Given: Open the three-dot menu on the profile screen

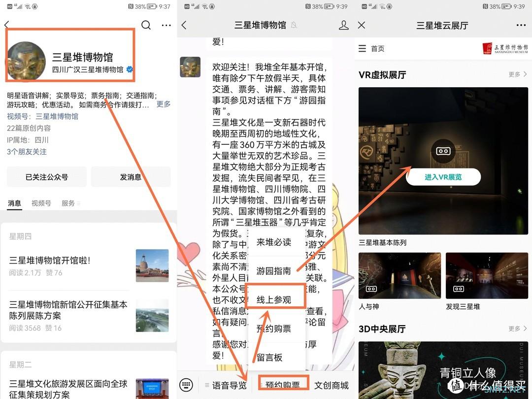Looking at the screenshot, I should [x=166, y=25].
